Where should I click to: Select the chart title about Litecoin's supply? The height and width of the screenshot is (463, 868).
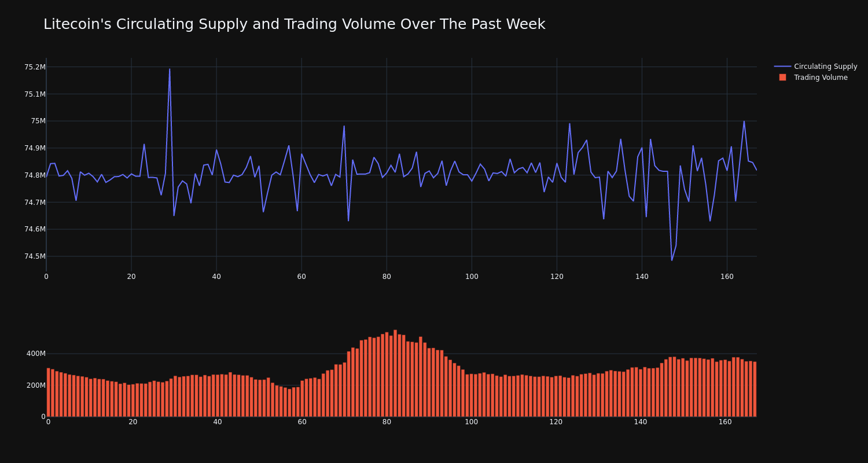[x=294, y=24]
